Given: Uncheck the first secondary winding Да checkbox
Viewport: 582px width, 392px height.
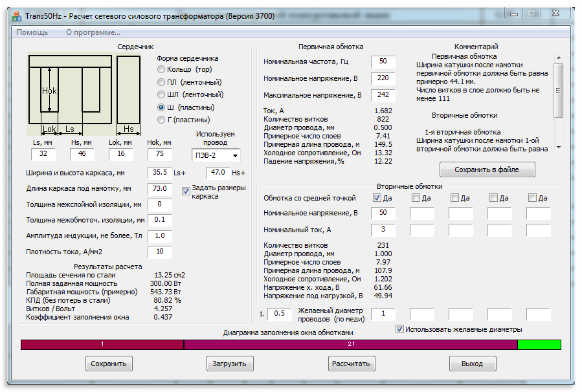Looking at the screenshot, I should click(377, 198).
